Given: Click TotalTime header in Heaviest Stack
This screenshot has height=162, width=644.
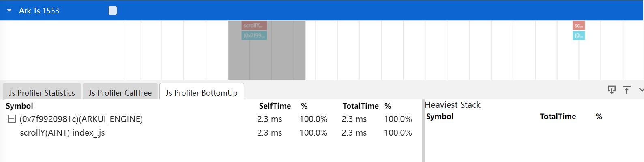Looking at the screenshot, I should [x=558, y=117].
